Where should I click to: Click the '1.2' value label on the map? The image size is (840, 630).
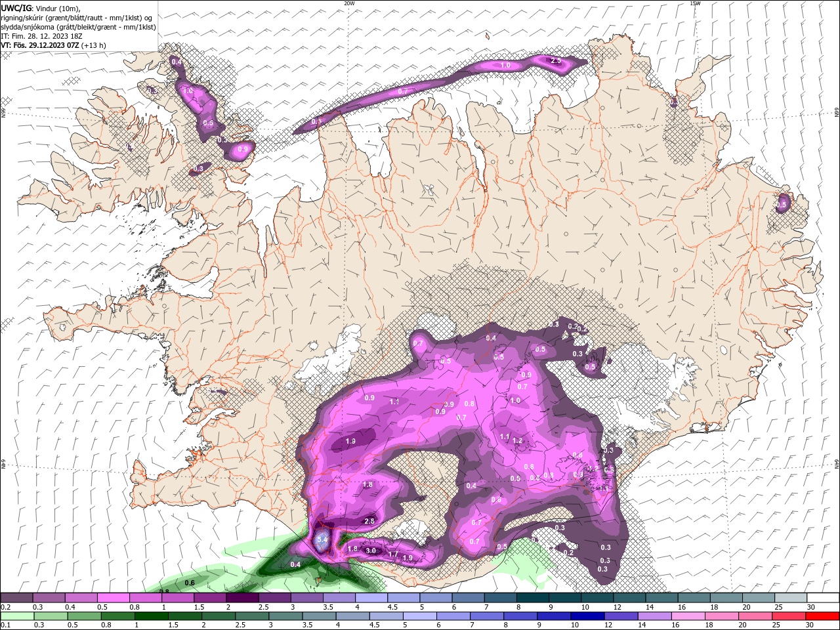click(517, 440)
